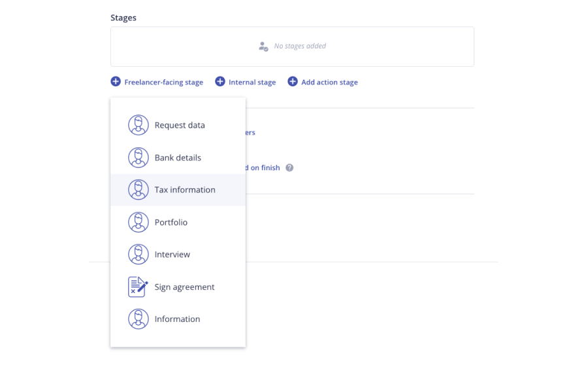Click the person icon next to Request data
The image size is (588, 367).
point(139,125)
